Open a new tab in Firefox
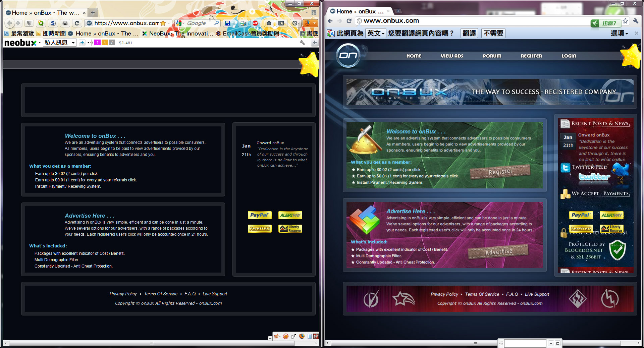644x348 pixels. [x=93, y=13]
